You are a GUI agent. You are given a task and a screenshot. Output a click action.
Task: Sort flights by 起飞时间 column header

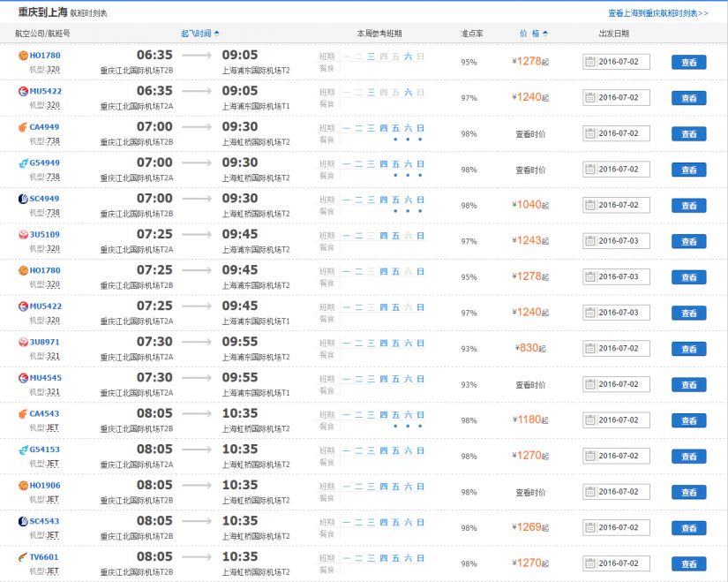[199, 34]
